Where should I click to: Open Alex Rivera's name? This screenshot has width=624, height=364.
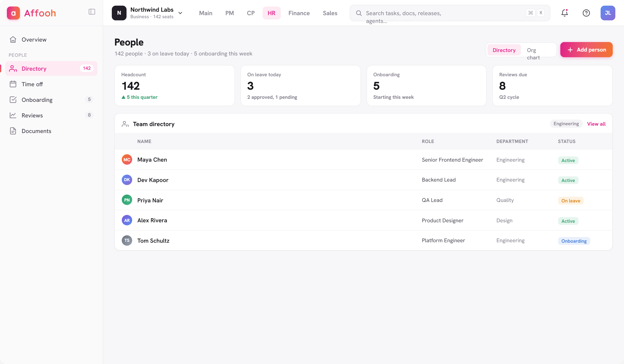click(152, 220)
